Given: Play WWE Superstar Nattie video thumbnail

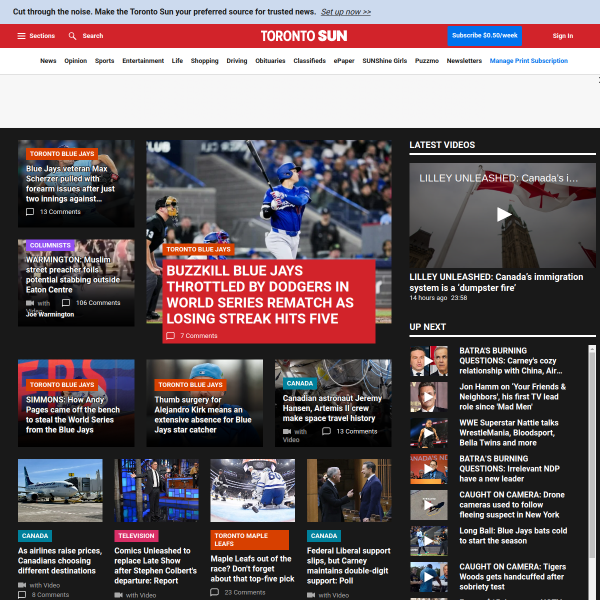Looking at the screenshot, I should (x=429, y=433).
